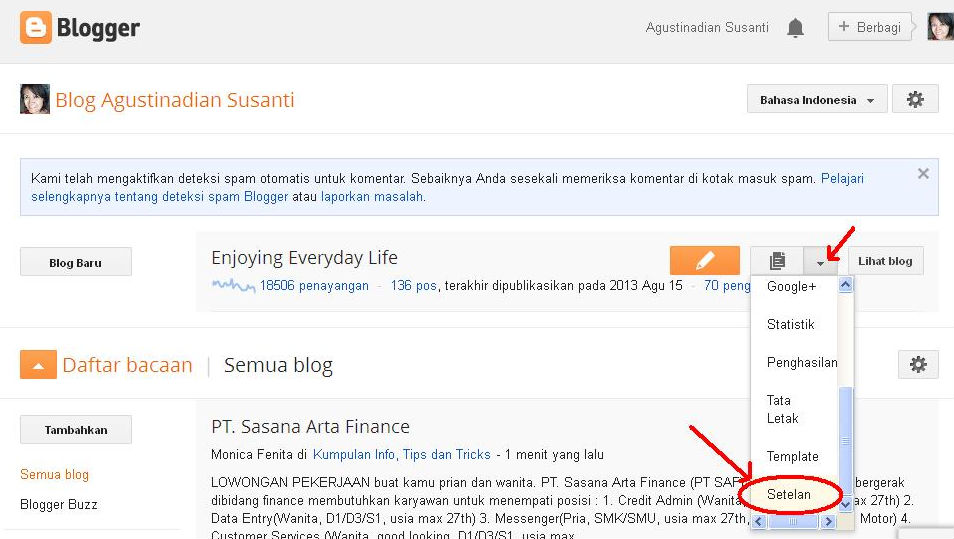Screen dimensions: 954x539
Task: Click dropdown menu scroll right arrow
Action: tap(828, 521)
